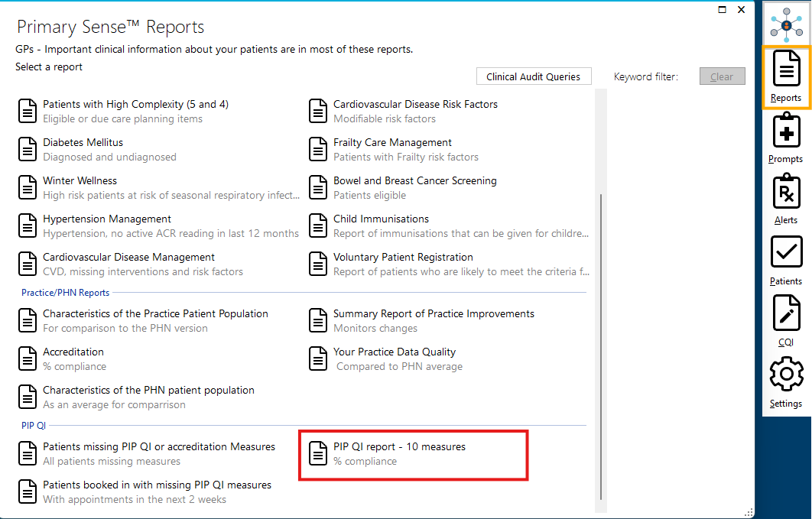Viewport: 812px width, 519px height.
Task: Click document icon beside Winter Wellness
Action: (x=28, y=188)
